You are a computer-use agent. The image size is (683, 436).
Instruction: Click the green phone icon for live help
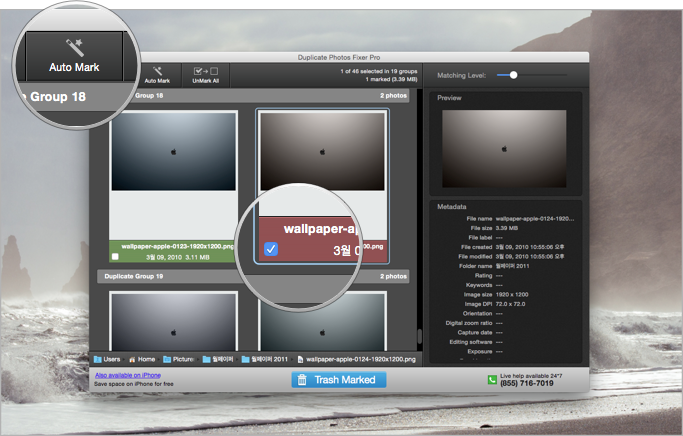(492, 380)
